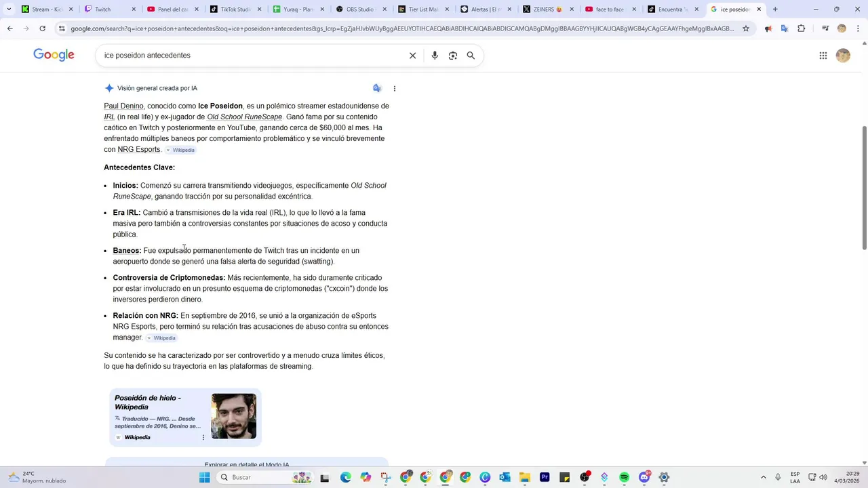Click the page vertical scrollbar
Image resolution: width=868 pixels, height=488 pixels.
[x=863, y=188]
